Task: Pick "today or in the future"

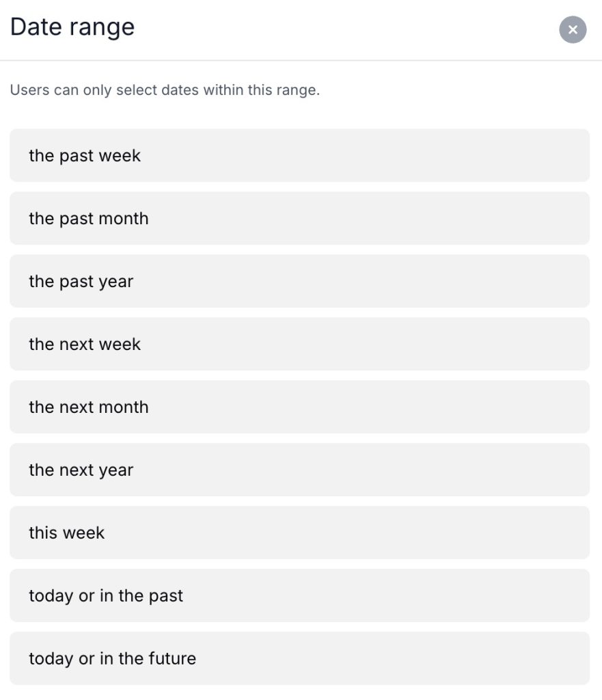Action: click(x=299, y=658)
